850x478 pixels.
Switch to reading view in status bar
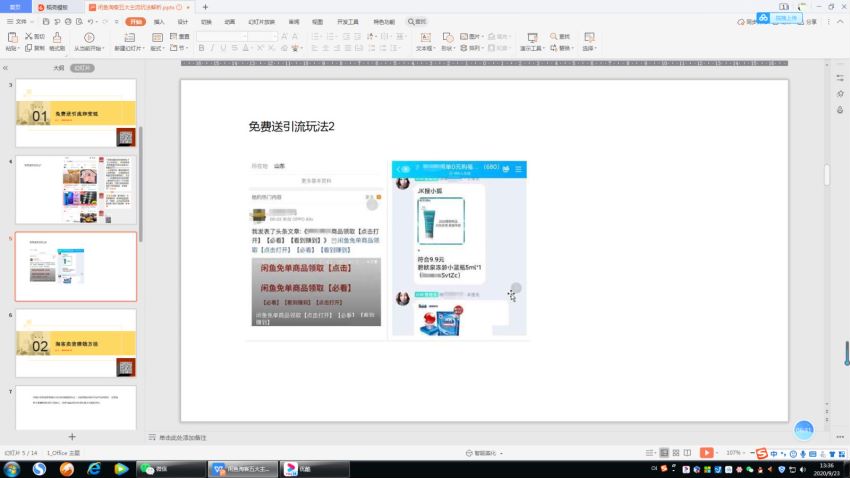point(687,453)
